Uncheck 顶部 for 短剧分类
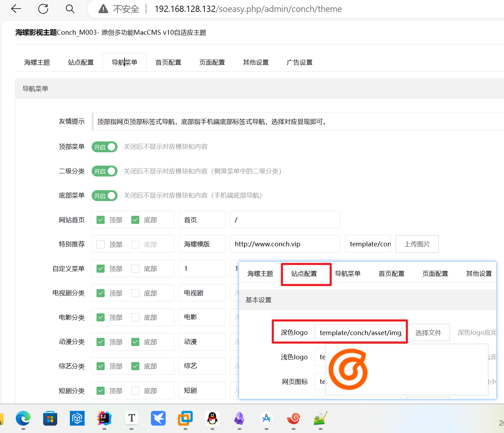Screen dimensions: 504x433 [x=101, y=391]
